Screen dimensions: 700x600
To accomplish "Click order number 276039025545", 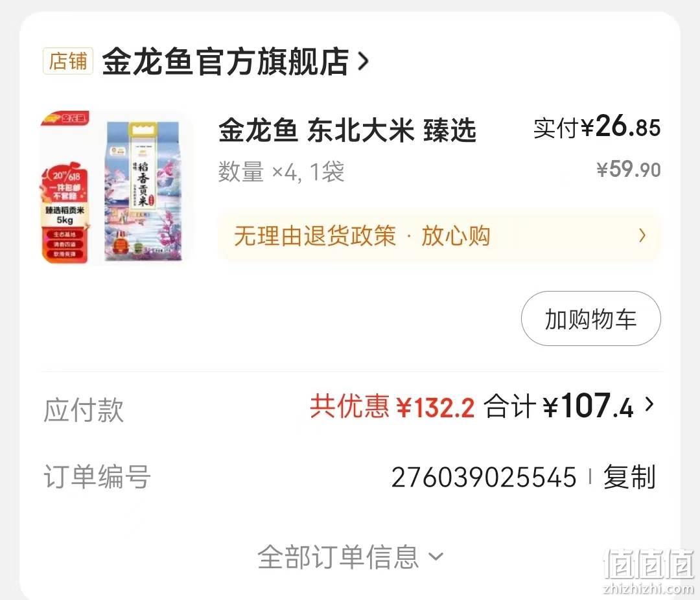I will click(484, 478).
